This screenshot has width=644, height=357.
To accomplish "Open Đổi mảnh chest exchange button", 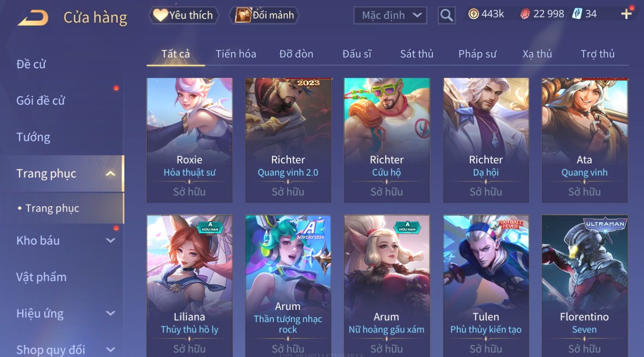I will click(265, 15).
